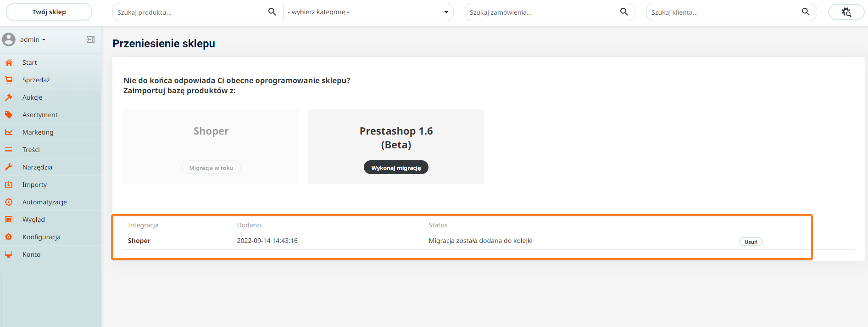Click 'Usuń' to remove Shoper migration
Viewport: 868px width, 327px height.
click(x=751, y=242)
